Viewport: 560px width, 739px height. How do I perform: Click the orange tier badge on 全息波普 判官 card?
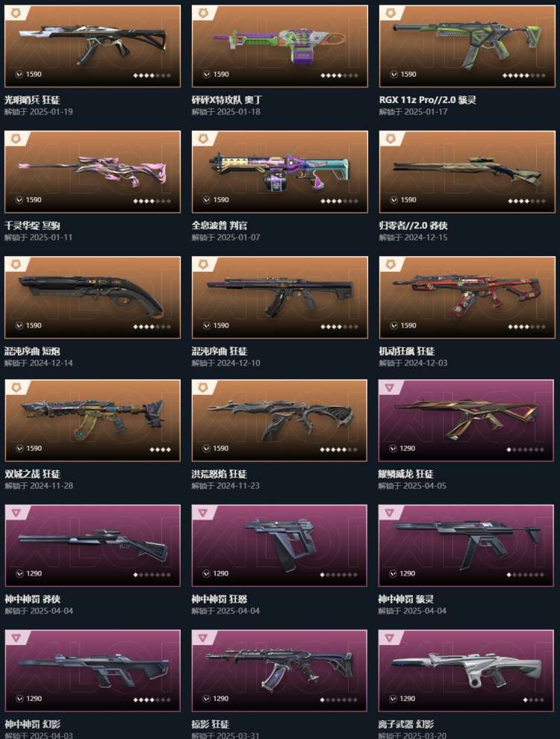[202, 139]
